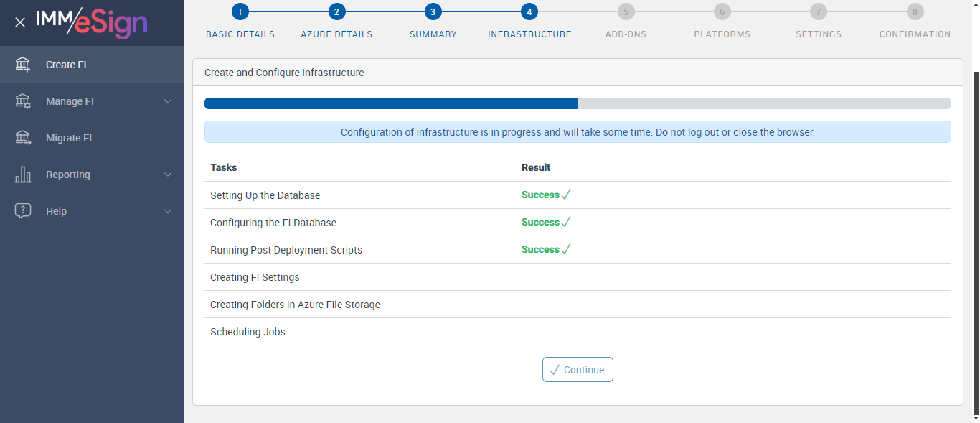
Task: Select step 6 circle
Action: (722, 11)
